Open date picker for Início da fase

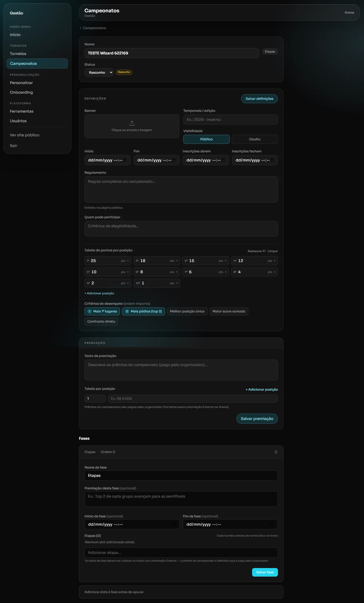tap(174, 524)
